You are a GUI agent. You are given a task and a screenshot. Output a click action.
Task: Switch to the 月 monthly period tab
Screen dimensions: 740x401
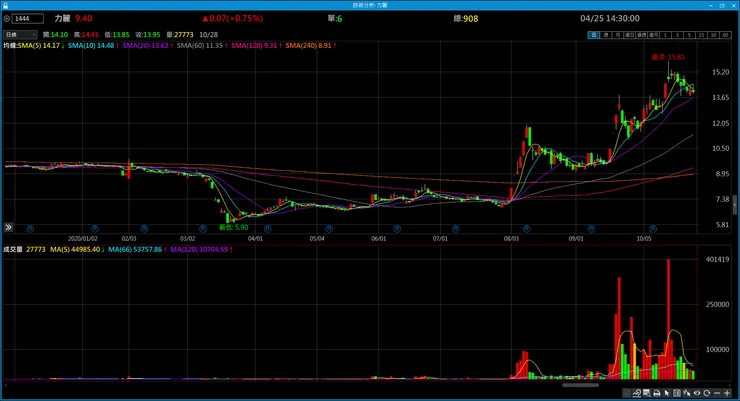pyautogui.click(x=618, y=35)
